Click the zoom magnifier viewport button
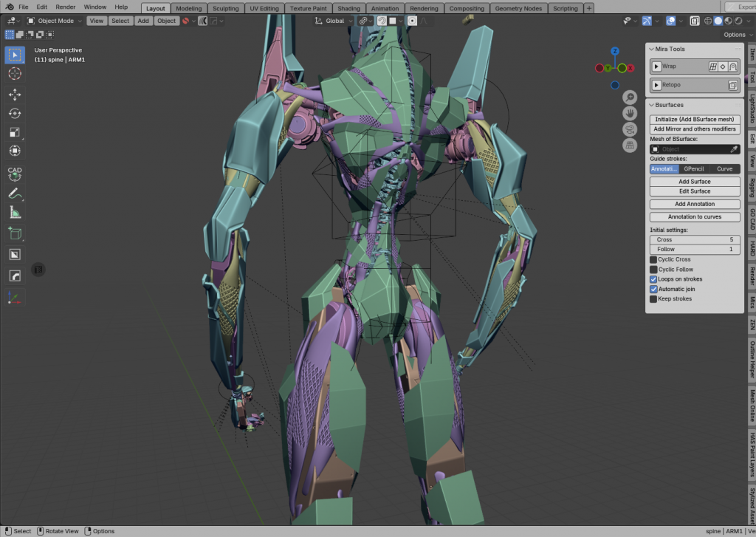The width and height of the screenshot is (756, 537). [x=630, y=98]
